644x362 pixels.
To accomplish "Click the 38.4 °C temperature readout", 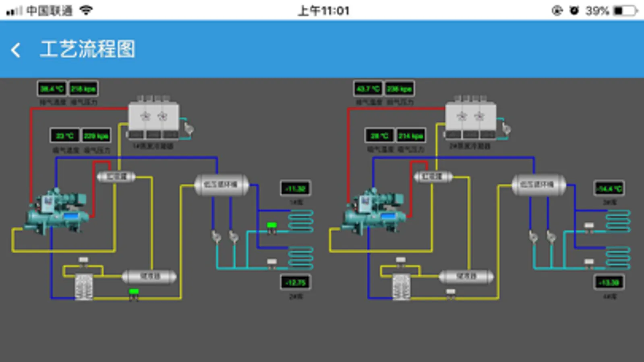I will (52, 89).
